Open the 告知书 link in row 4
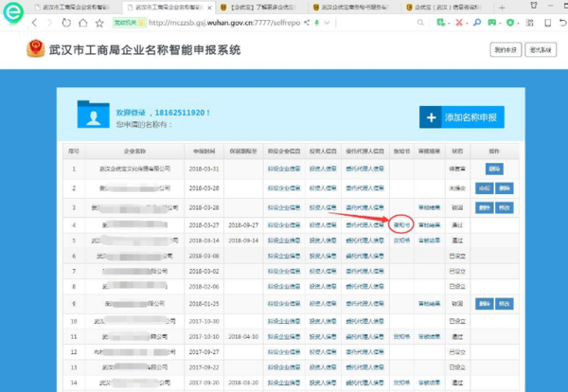Screen dimensions: 568x392 click(x=401, y=225)
